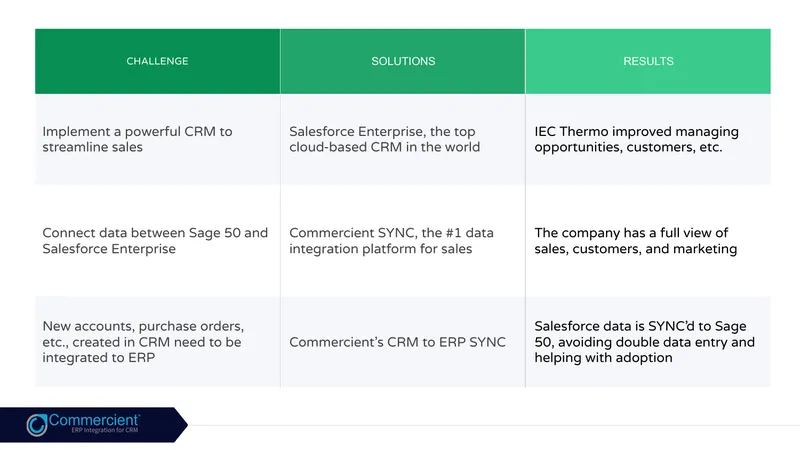Click the Commercient swirl logo icon
The width and height of the screenshot is (800, 450).
(x=37, y=424)
